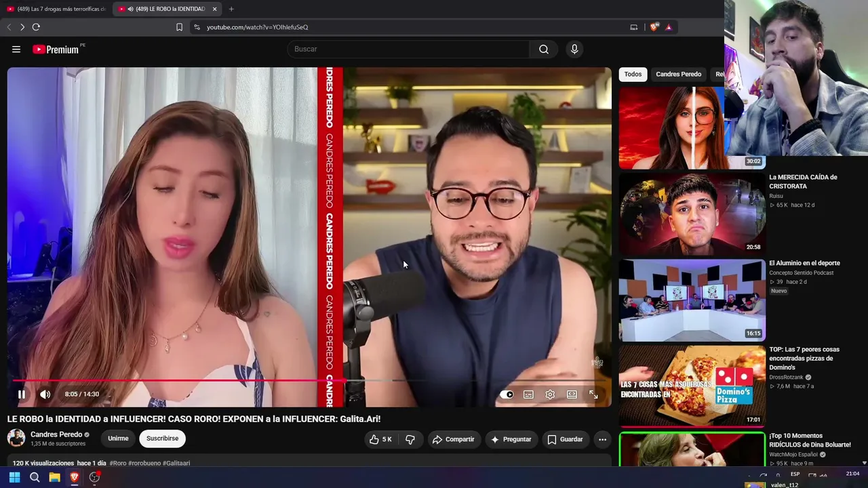Click the Buscar search field
Viewport: 868px width, 488px height.
click(x=408, y=49)
